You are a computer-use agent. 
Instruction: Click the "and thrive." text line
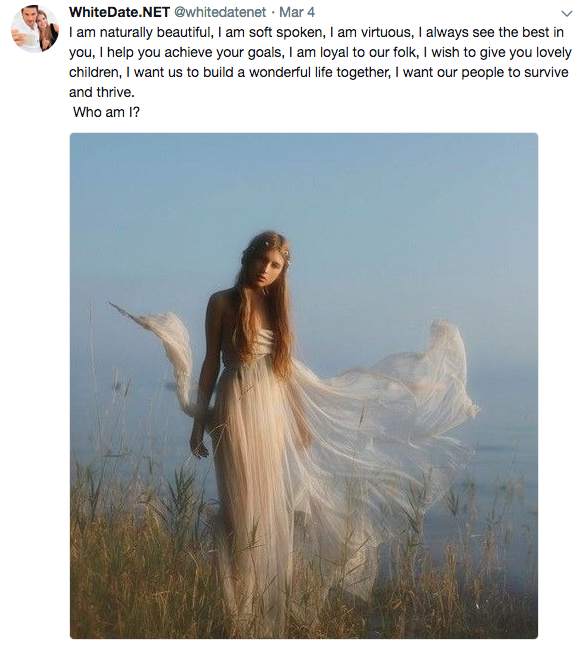pyautogui.click(x=102, y=92)
